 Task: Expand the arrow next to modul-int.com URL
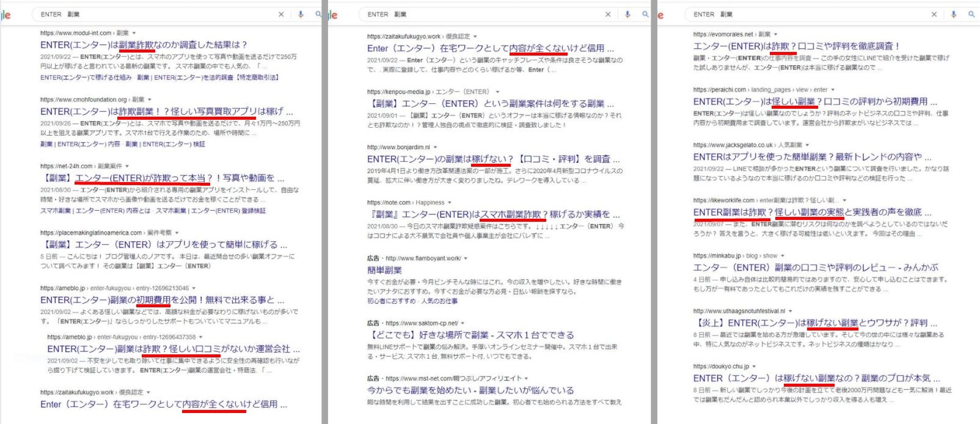pyautogui.click(x=134, y=33)
